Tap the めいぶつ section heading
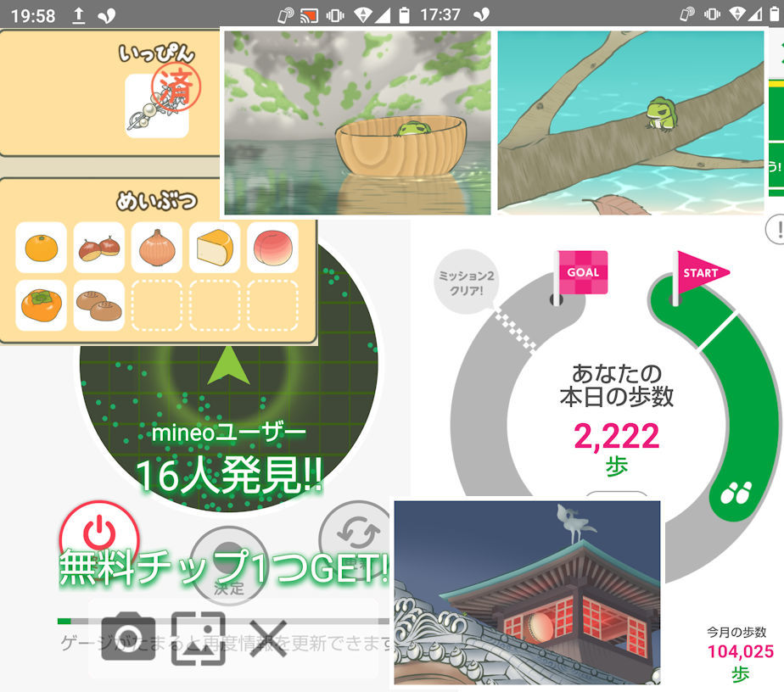The image size is (784, 692). [157, 201]
